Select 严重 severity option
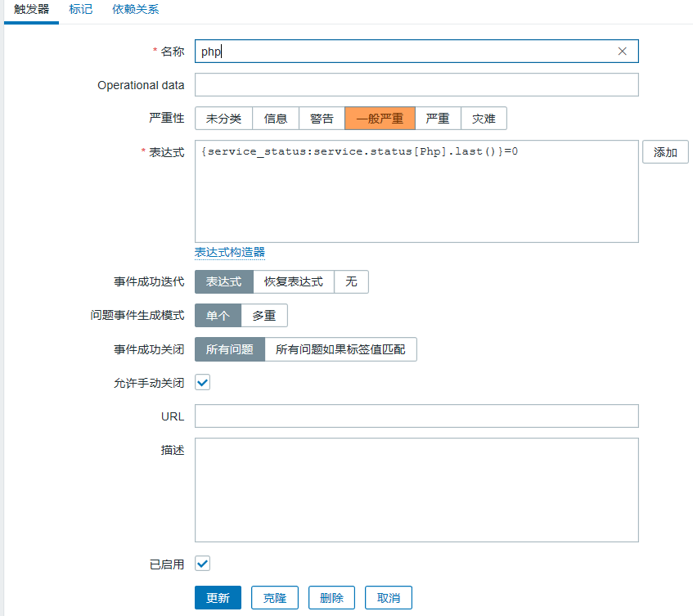This screenshot has width=693, height=616. [x=438, y=119]
